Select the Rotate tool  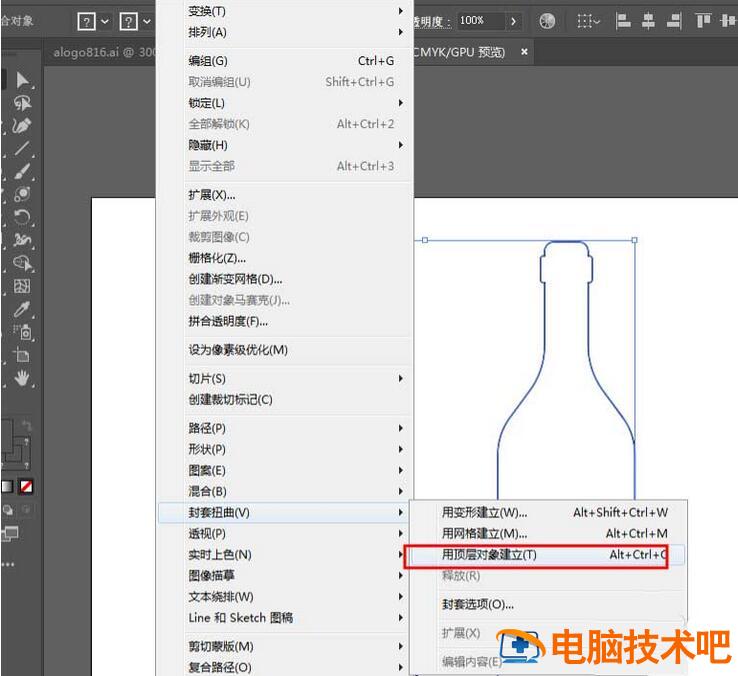click(22, 217)
